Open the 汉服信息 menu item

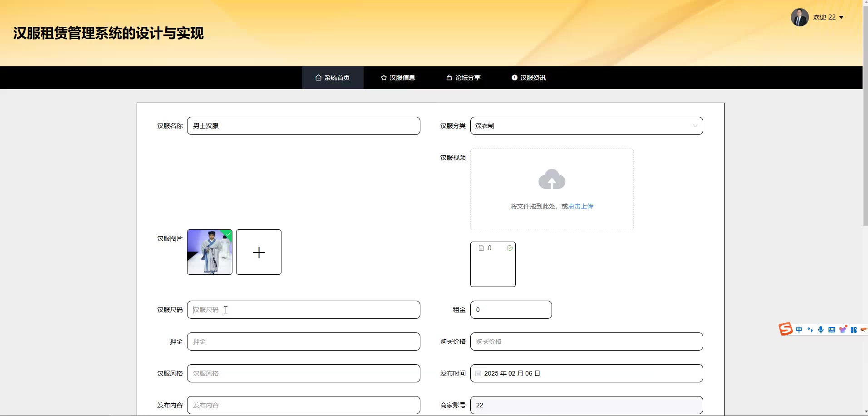click(x=398, y=78)
